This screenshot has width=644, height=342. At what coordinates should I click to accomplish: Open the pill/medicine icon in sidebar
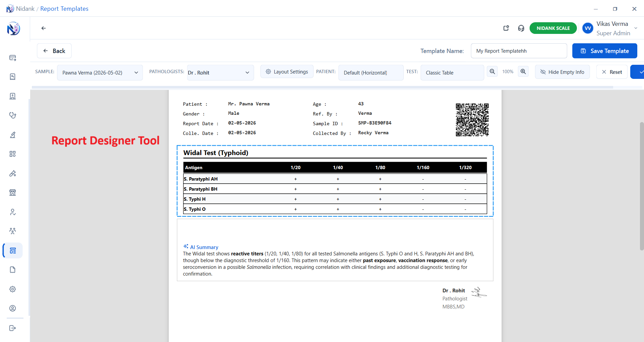[13, 174]
